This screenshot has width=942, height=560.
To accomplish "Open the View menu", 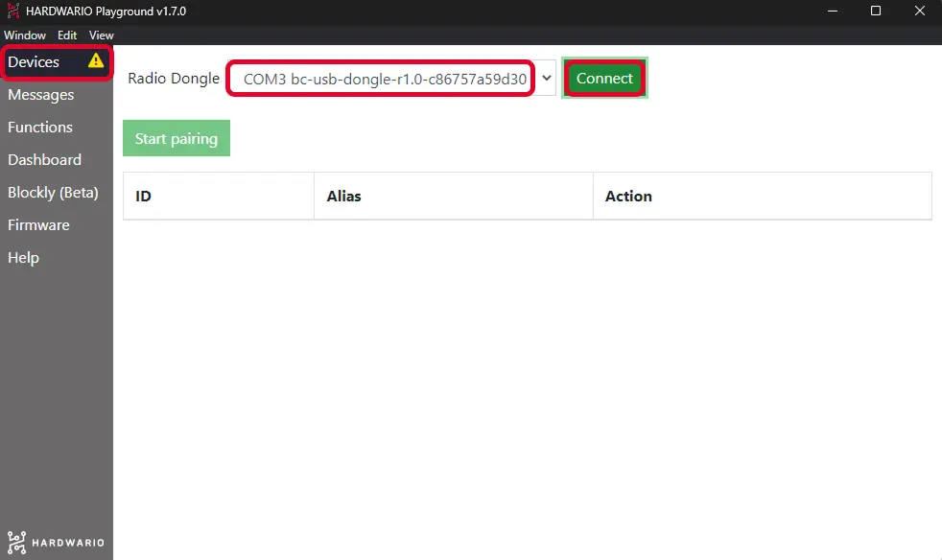I will coord(101,35).
